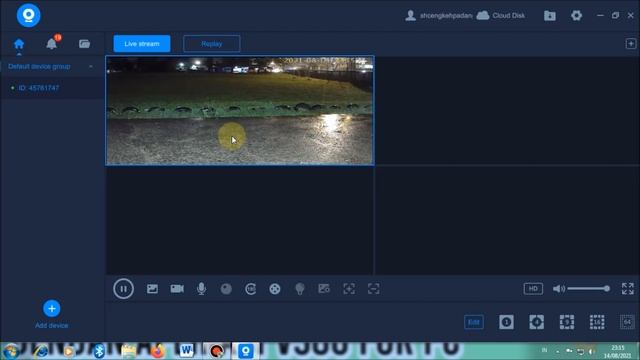
Task: Select the live camera video pane
Action: pyautogui.click(x=240, y=111)
